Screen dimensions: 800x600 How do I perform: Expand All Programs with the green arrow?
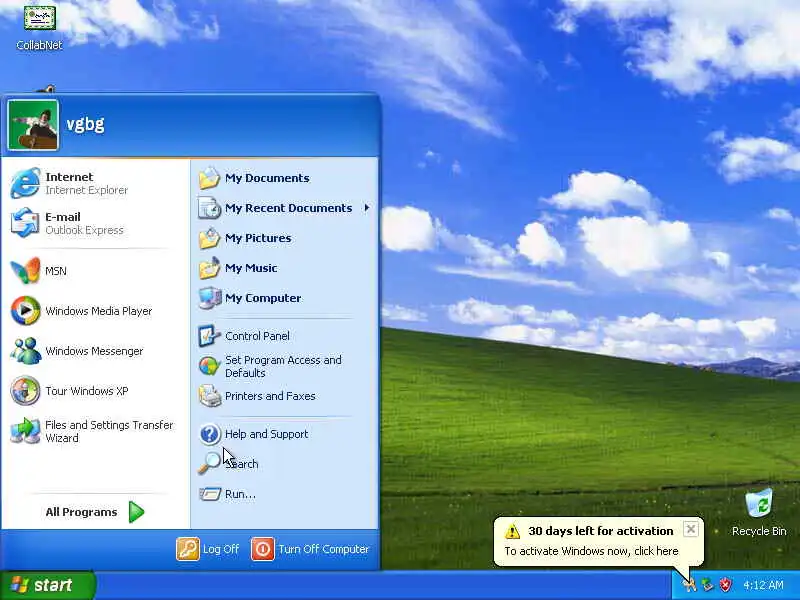coord(136,512)
